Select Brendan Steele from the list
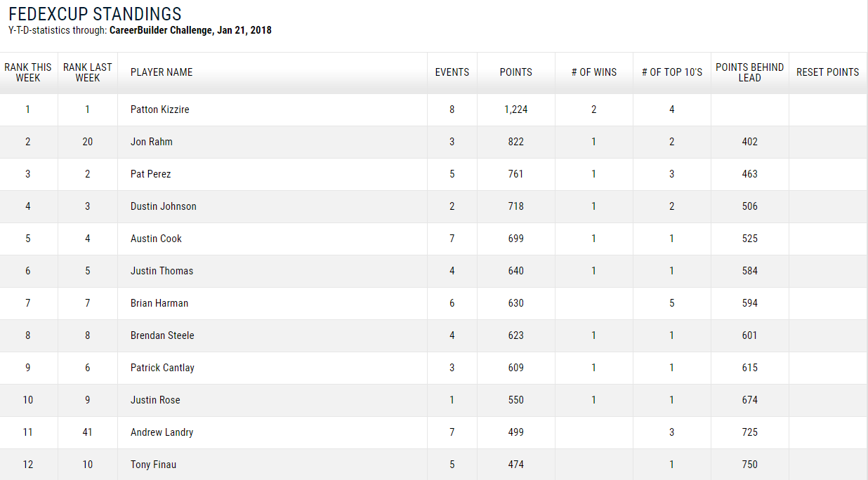This screenshot has height=480, width=868. click(x=162, y=335)
